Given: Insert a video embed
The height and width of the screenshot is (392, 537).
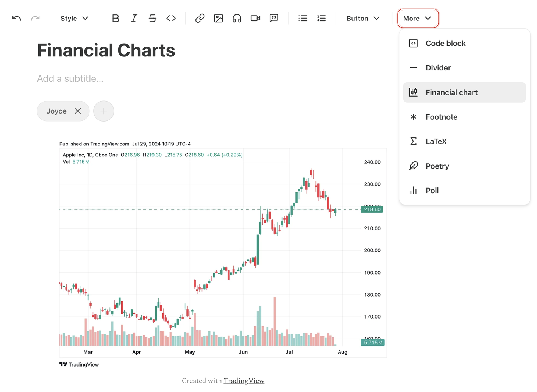Looking at the screenshot, I should click(255, 18).
